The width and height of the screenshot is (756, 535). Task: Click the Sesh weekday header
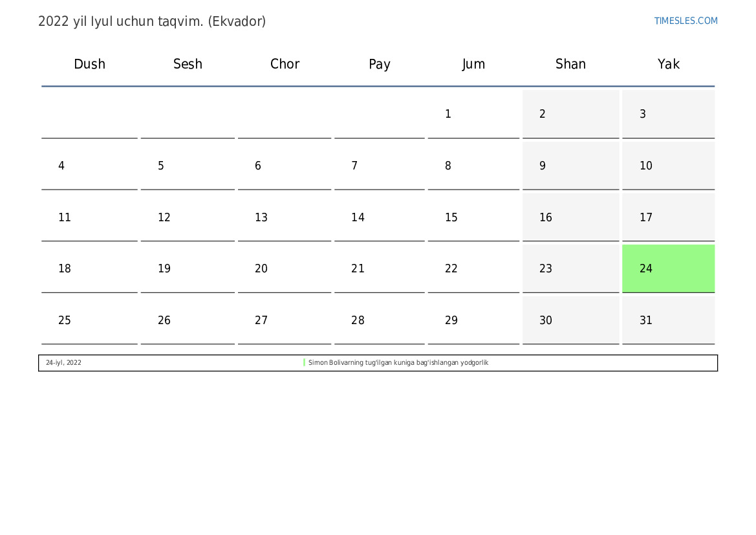click(x=188, y=64)
